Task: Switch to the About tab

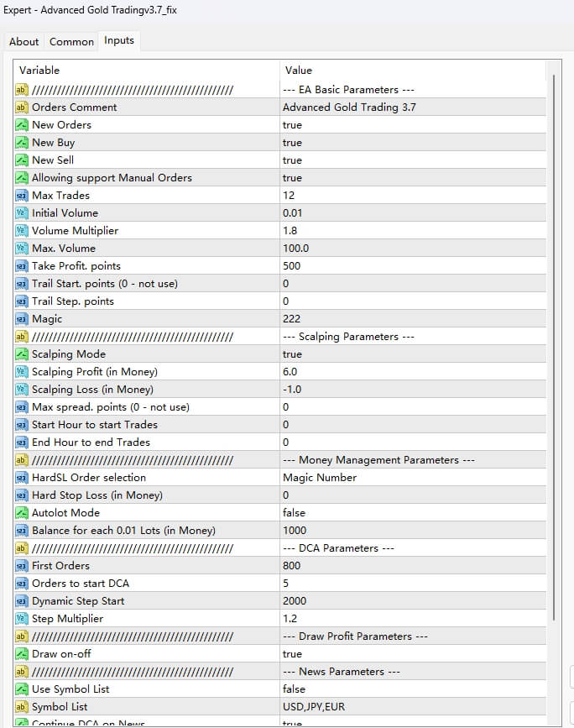Action: click(23, 41)
